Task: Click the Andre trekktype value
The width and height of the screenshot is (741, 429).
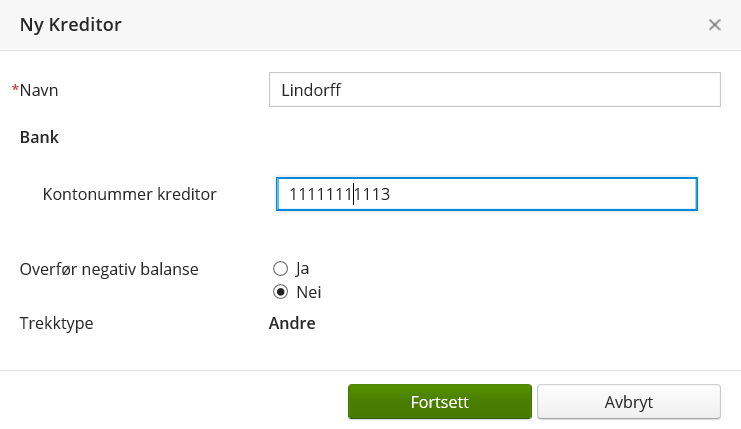Action: click(x=292, y=323)
